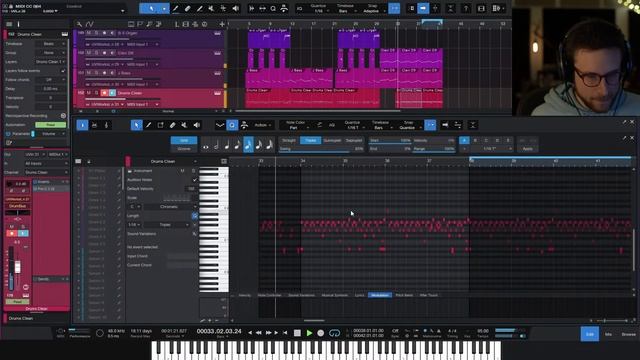Image resolution: width=640 pixels, height=360 pixels.
Task: Switch to Modulation controller lane tab
Action: click(x=380, y=295)
